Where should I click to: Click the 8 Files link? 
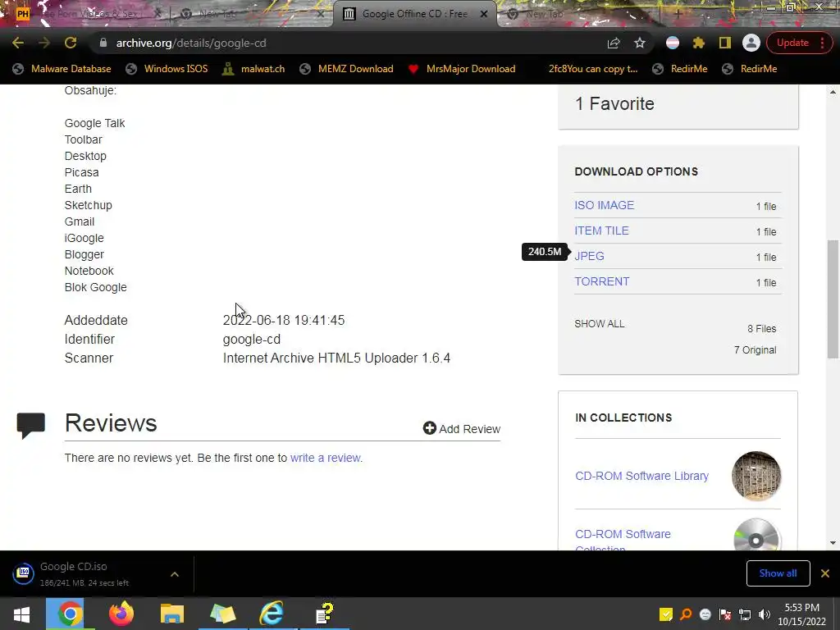pos(761,328)
